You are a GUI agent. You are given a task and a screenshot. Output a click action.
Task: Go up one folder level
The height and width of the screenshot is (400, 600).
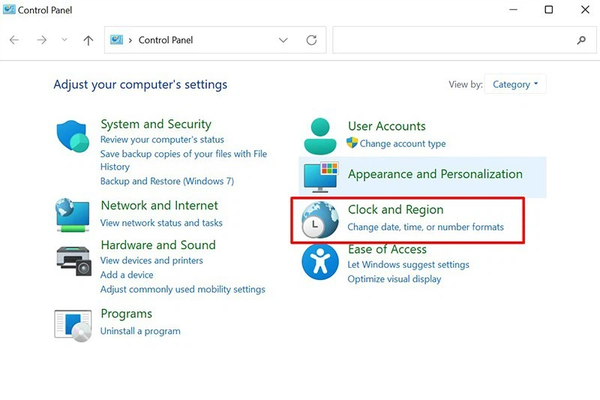pyautogui.click(x=88, y=41)
